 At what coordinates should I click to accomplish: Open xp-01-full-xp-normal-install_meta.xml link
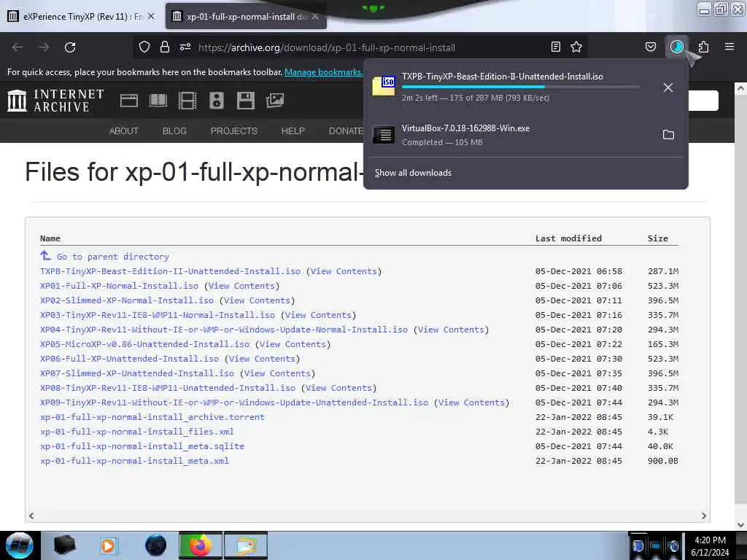click(134, 461)
